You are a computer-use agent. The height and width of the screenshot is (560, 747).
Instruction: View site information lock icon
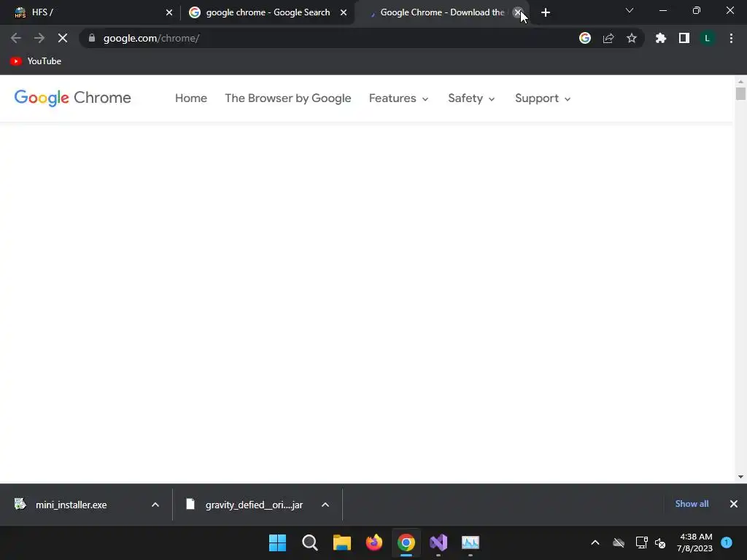coord(92,38)
